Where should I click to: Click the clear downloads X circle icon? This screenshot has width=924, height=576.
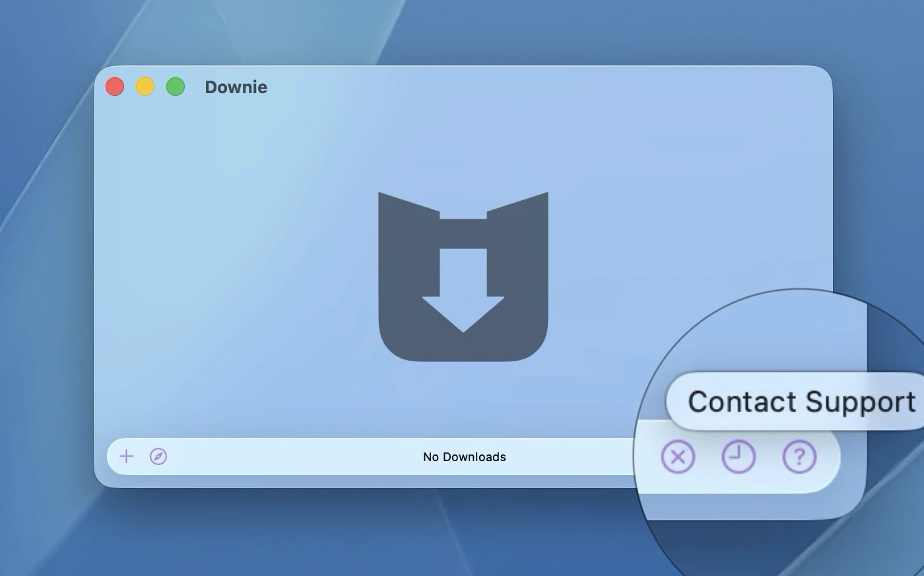coord(678,456)
